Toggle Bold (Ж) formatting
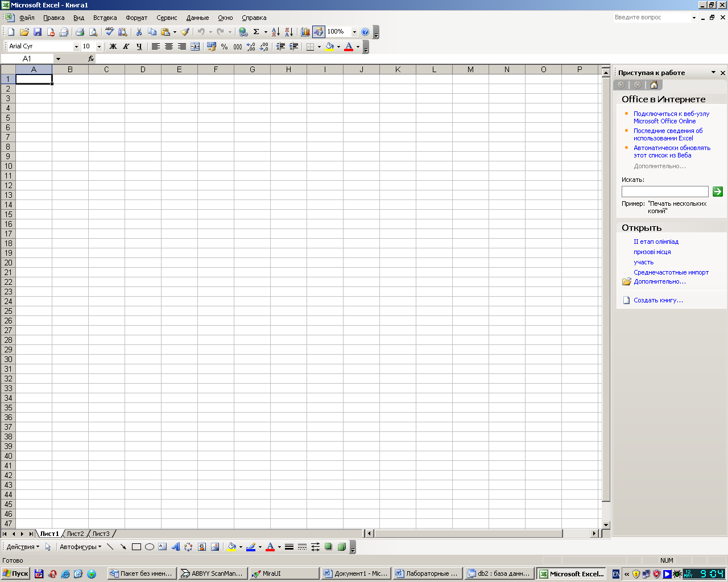The height and width of the screenshot is (582, 728). click(x=113, y=47)
